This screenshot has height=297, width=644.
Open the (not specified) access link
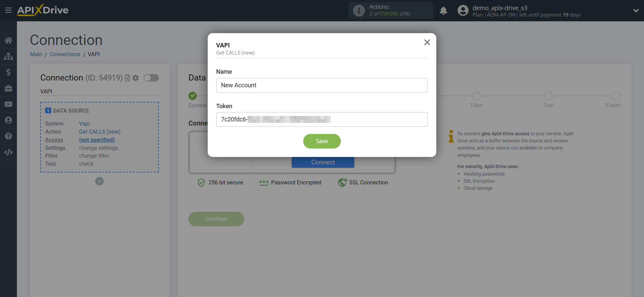(97, 140)
